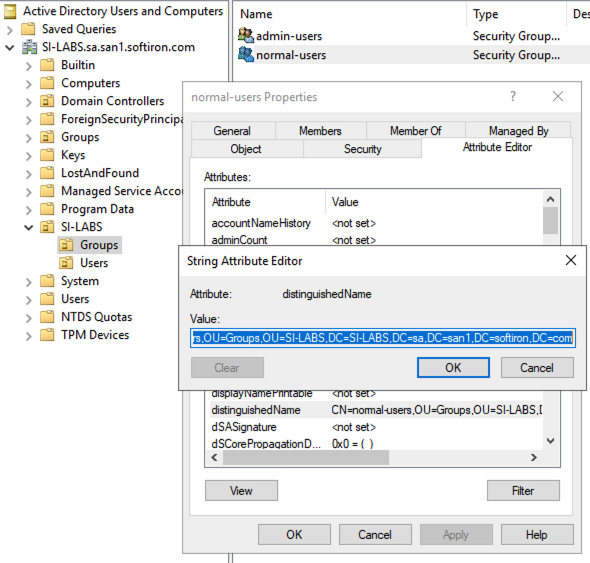The image size is (590, 563).
Task: Expand the Saved Queries node
Action: click(x=10, y=30)
